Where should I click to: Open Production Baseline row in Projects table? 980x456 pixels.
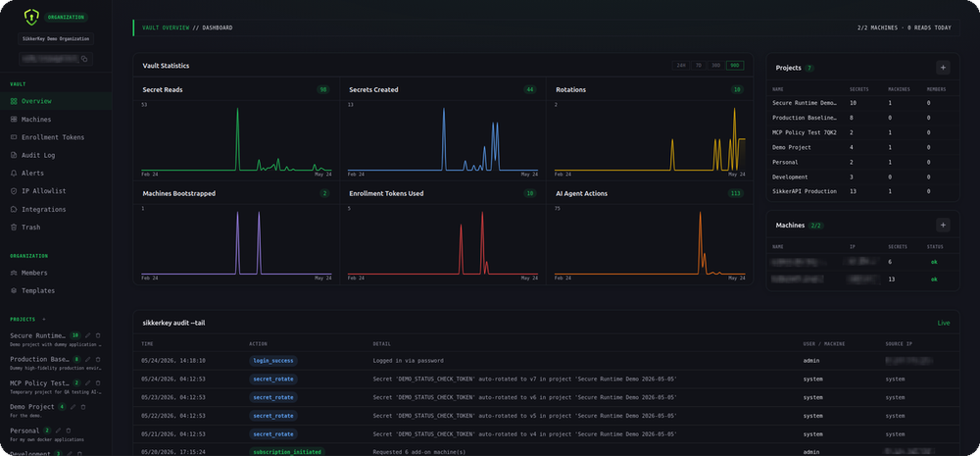click(862, 118)
